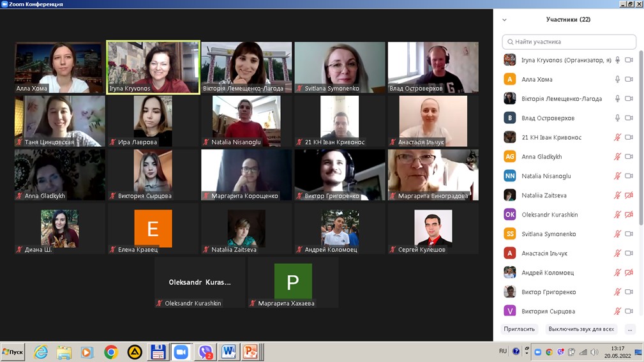The image size is (644, 362).
Task: Click the Найти участника search field
Action: [x=569, y=42]
